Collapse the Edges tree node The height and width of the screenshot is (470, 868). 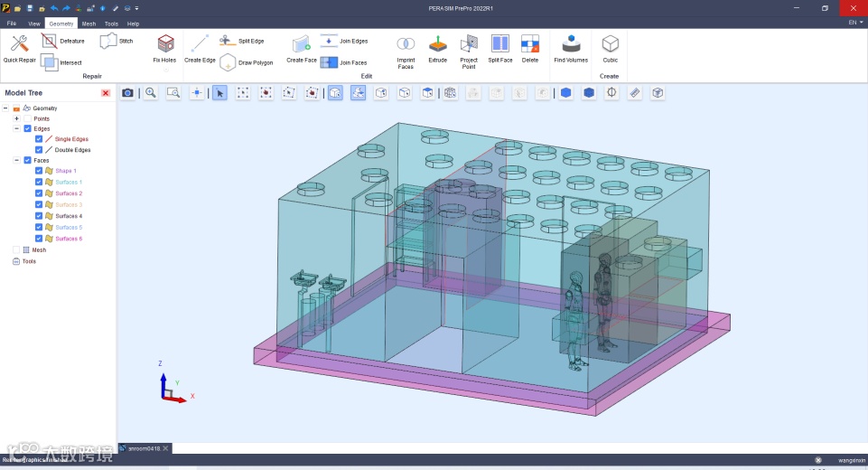[16, 128]
